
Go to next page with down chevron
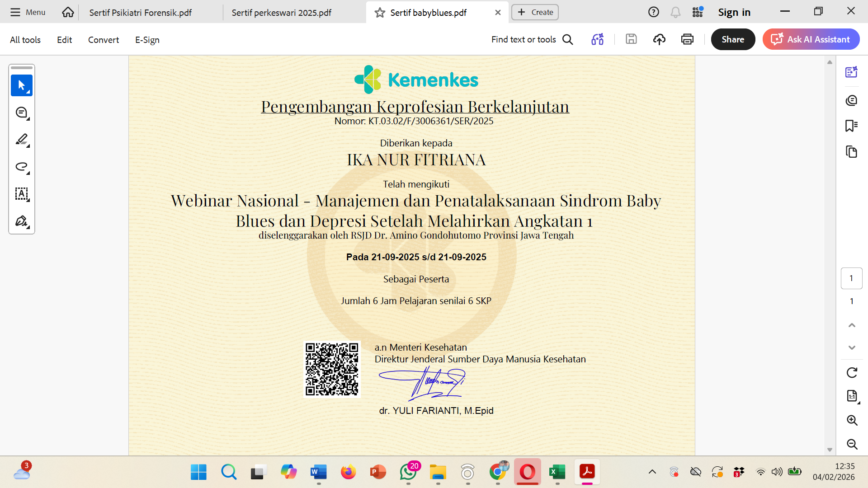[x=852, y=347]
